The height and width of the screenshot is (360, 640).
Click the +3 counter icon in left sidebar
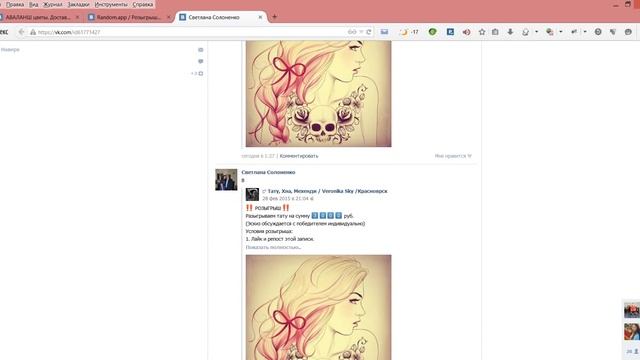[x=197, y=73]
